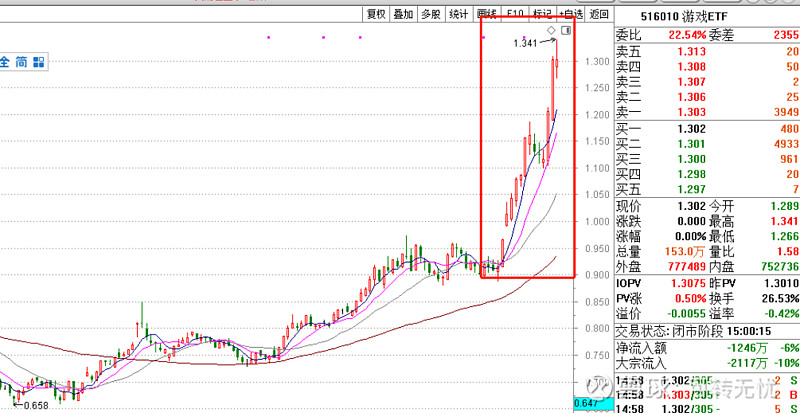Click the 0.658 low-price label on chart
Viewport: 800px width, 413px height.
(x=36, y=405)
